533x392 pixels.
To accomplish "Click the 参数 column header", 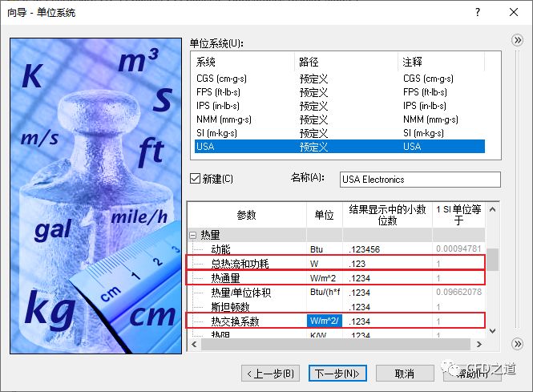I will 246,215.
